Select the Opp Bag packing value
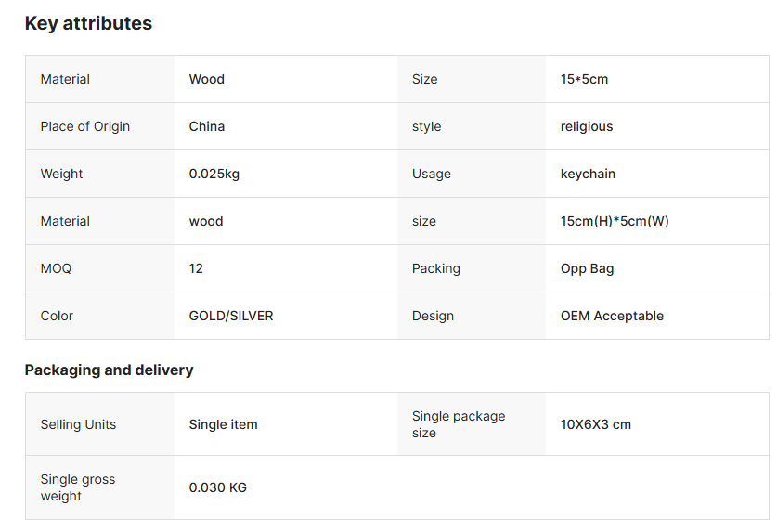Screen dimensions: 777x532 [587, 268]
